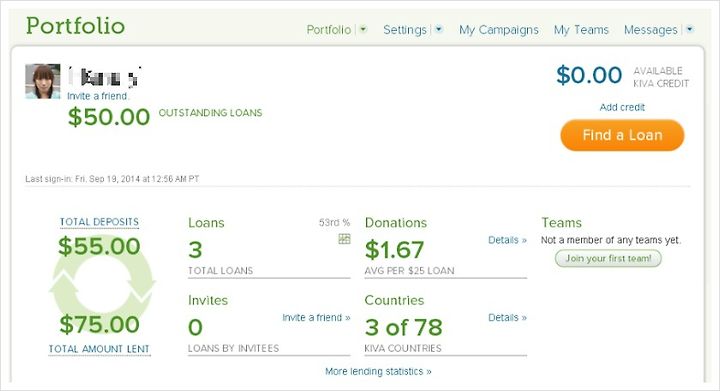Expand the Portfolio dropdown arrow
The image size is (720, 391).
(363, 29)
